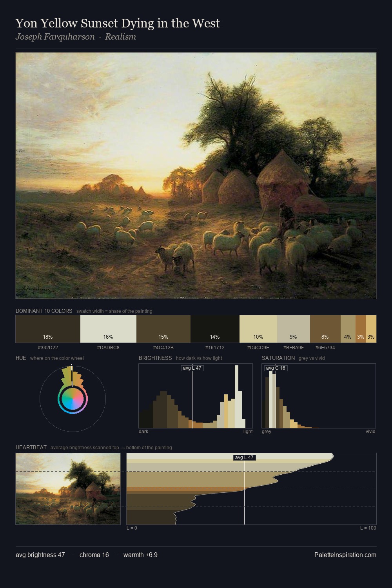
Task: Click artist name 'Joseph Farquharson'
Action: [55, 37]
